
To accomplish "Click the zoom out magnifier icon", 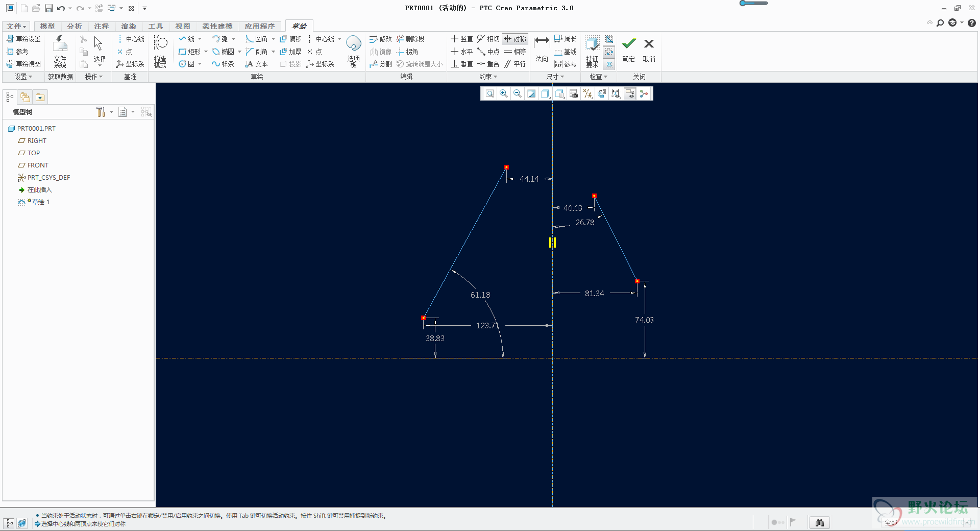I will pyautogui.click(x=518, y=93).
